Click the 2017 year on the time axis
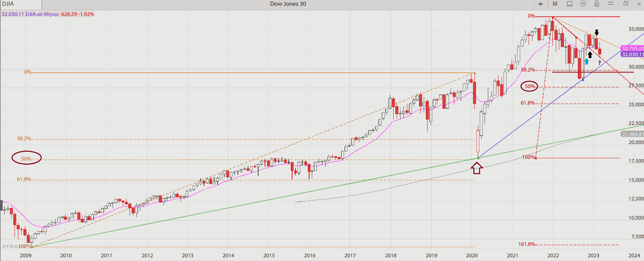The width and height of the screenshot is (644, 261). [350, 256]
